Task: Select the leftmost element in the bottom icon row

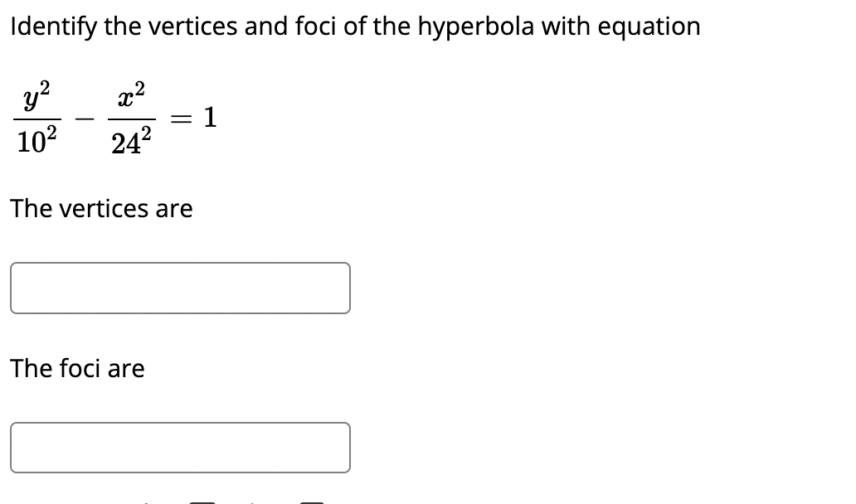Action: 147,502
